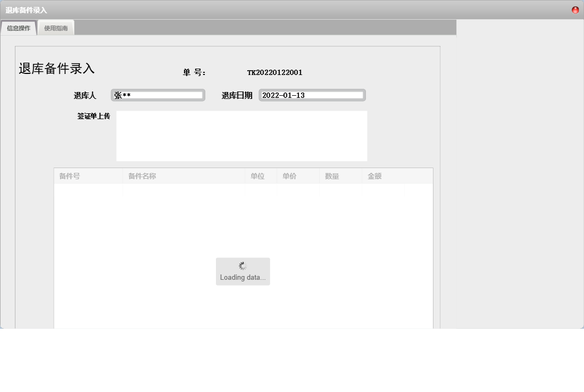Click the 备件号 column header
This screenshot has width=584, height=392.
click(x=70, y=176)
